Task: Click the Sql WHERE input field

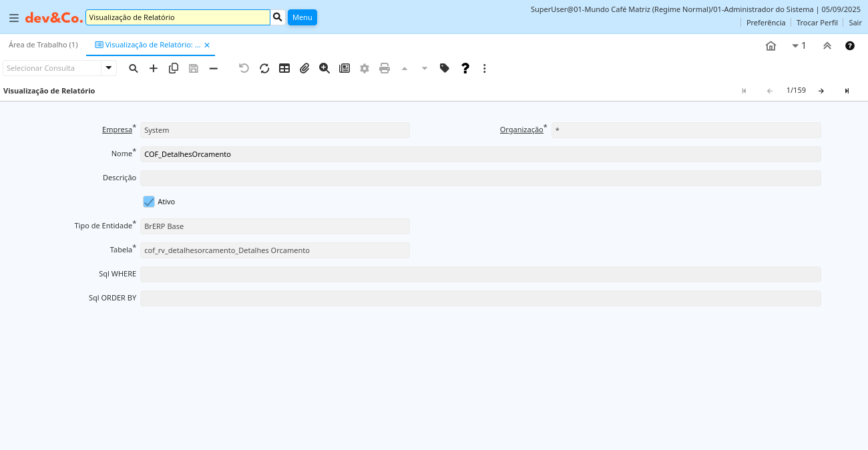Action: 480,274
